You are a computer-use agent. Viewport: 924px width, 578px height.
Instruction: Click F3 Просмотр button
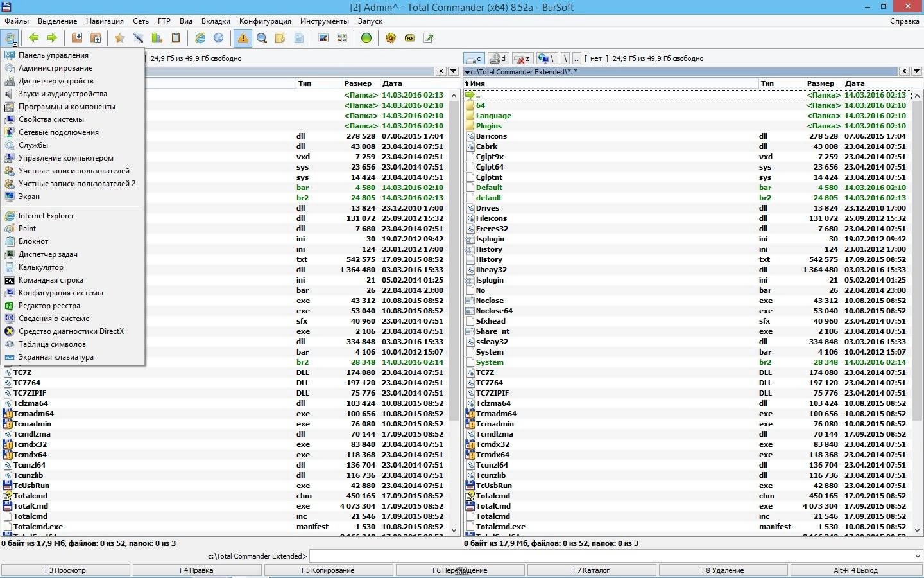[x=65, y=570]
